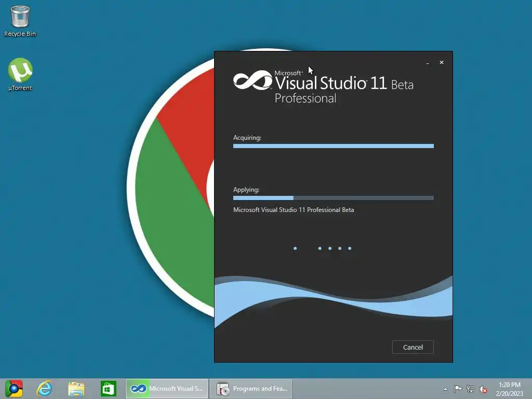Show hidden system tray icons
532x399 pixels.
[x=445, y=389]
